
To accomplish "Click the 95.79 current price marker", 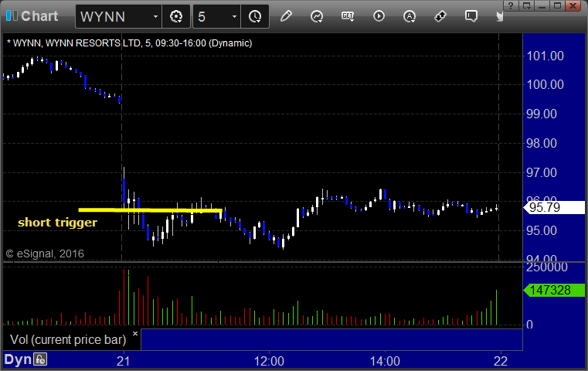I will pyautogui.click(x=554, y=207).
